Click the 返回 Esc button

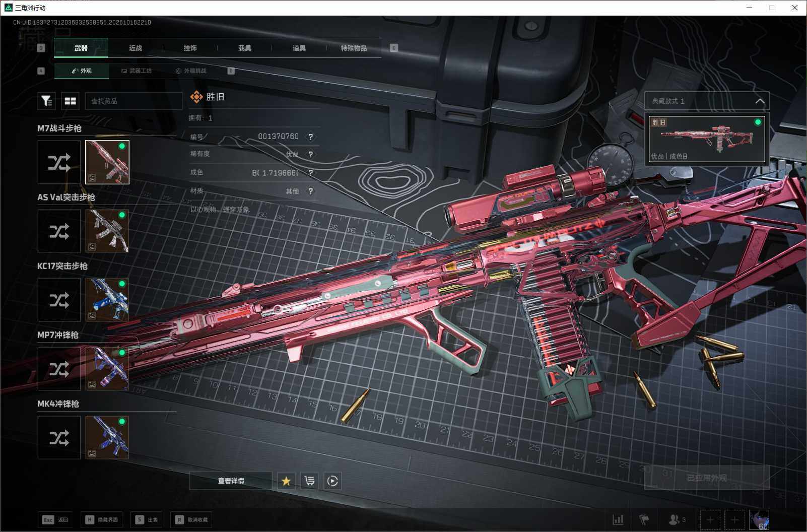click(x=55, y=520)
